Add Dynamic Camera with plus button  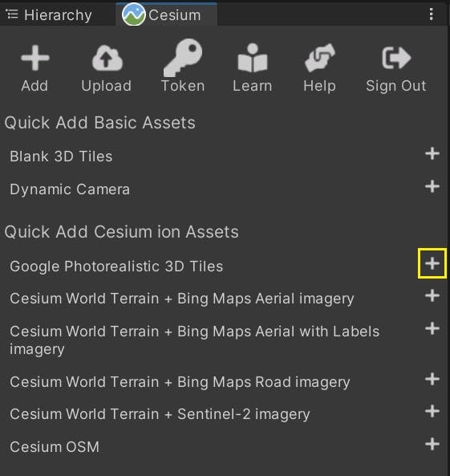pos(432,186)
